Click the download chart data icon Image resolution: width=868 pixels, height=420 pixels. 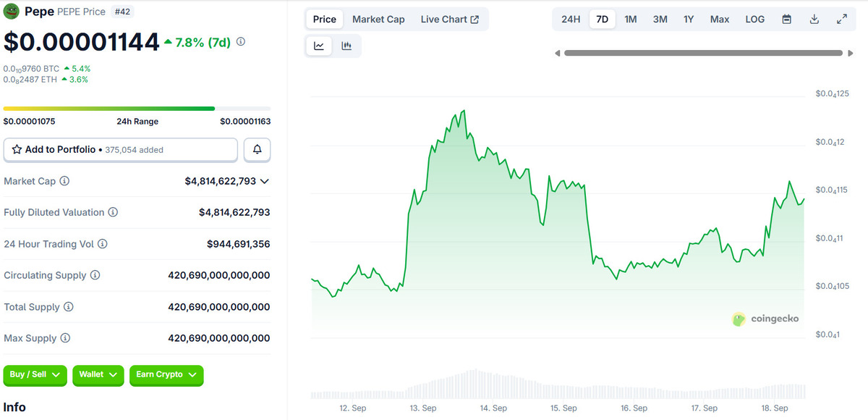[814, 20]
